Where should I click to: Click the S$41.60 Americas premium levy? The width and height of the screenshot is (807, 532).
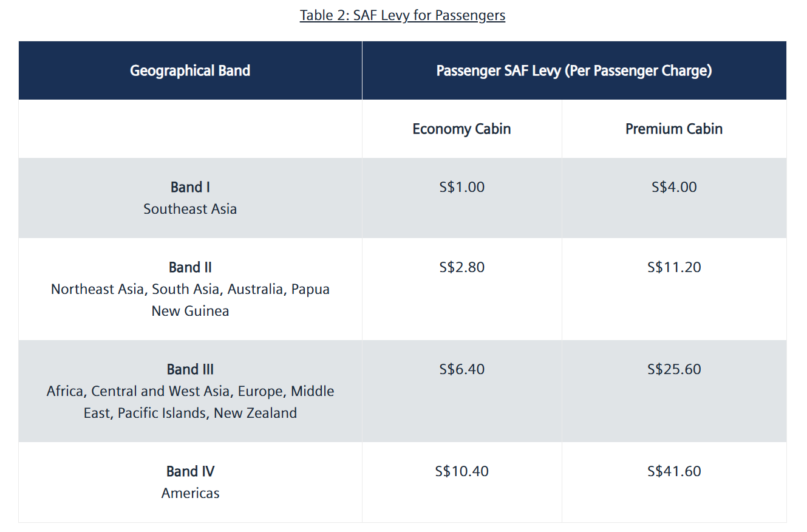click(x=674, y=471)
